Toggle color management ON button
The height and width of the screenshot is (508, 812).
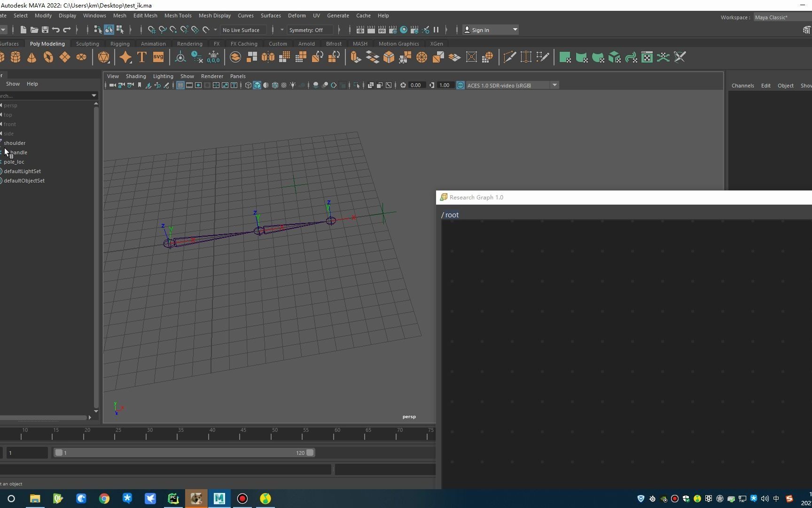point(461,85)
